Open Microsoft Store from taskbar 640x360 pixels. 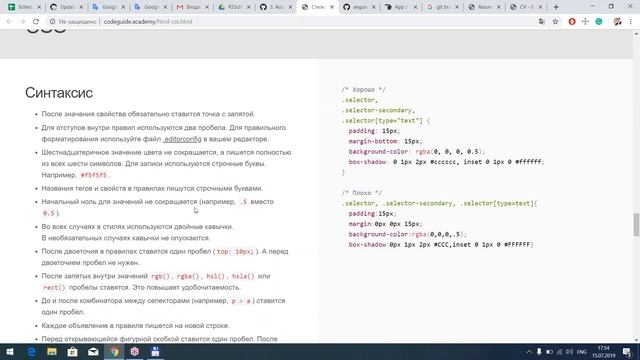[x=73, y=352]
